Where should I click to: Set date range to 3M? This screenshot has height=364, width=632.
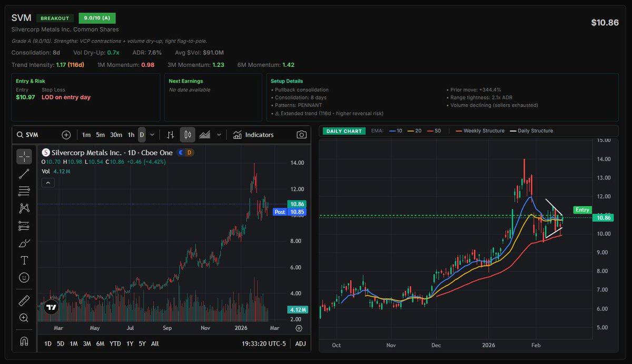87,343
